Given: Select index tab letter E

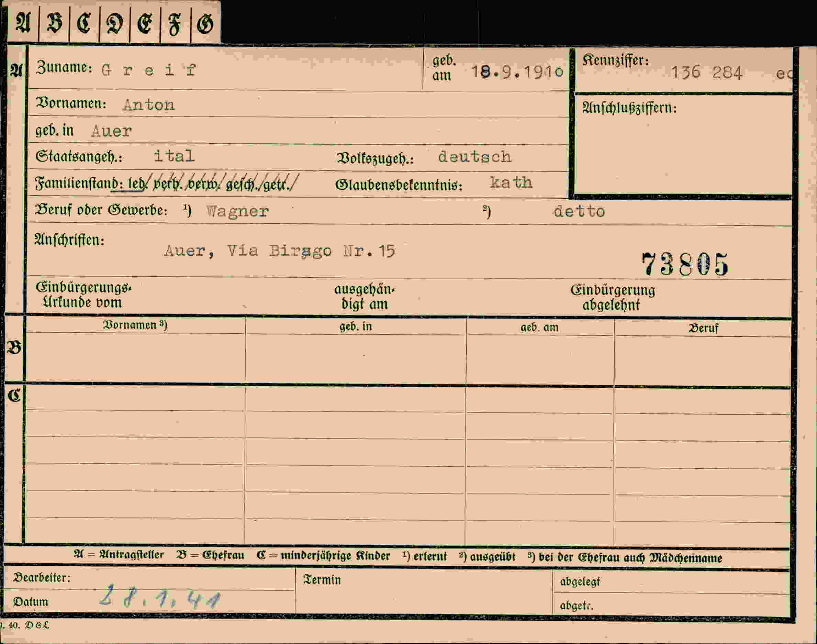Looking at the screenshot, I should coord(145,23).
